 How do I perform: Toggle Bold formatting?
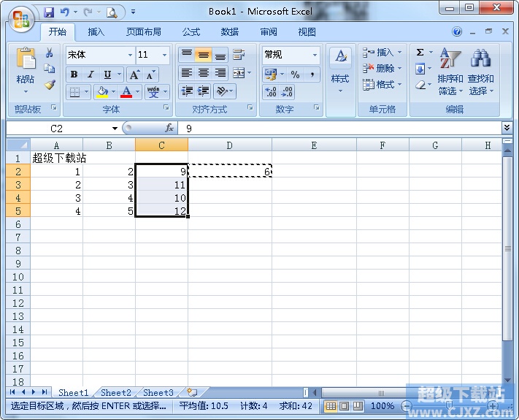pyautogui.click(x=74, y=75)
